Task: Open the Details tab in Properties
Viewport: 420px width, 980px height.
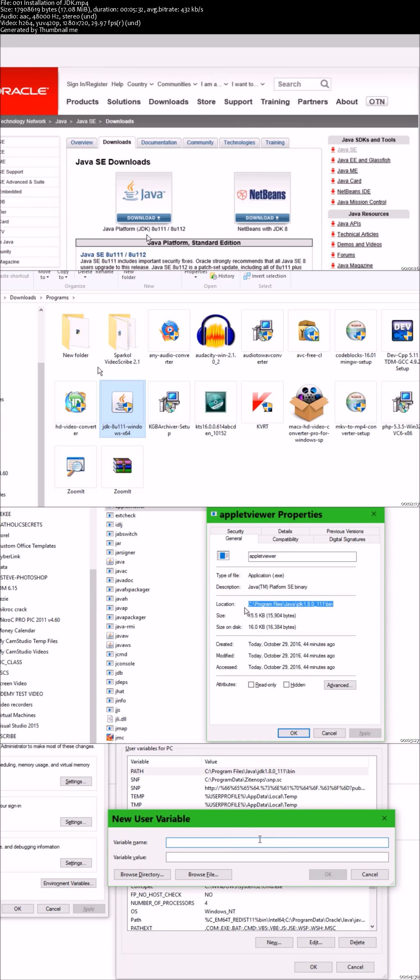Action: (x=285, y=531)
